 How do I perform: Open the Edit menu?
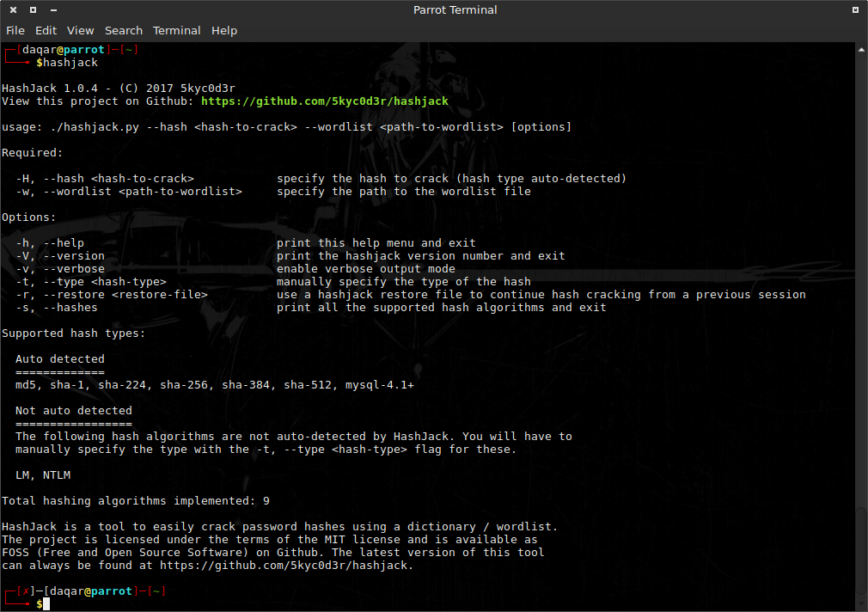pos(46,30)
